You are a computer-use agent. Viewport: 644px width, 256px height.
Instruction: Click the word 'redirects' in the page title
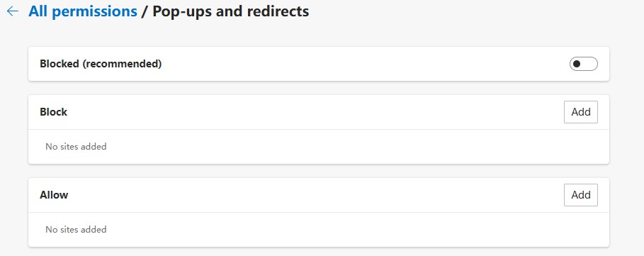[278, 11]
